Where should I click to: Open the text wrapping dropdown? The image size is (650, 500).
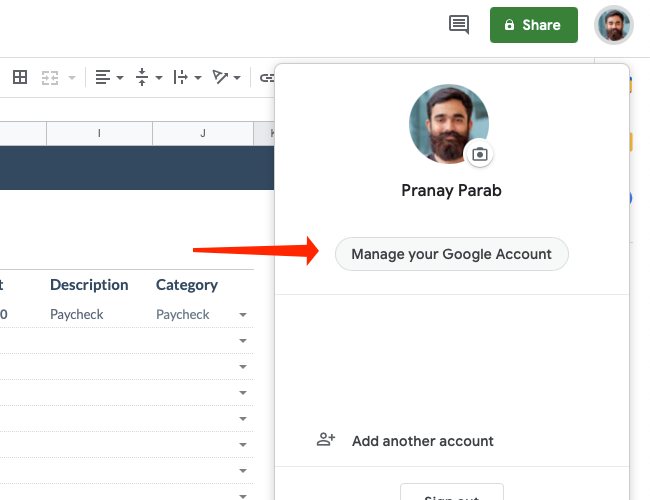coord(187,77)
